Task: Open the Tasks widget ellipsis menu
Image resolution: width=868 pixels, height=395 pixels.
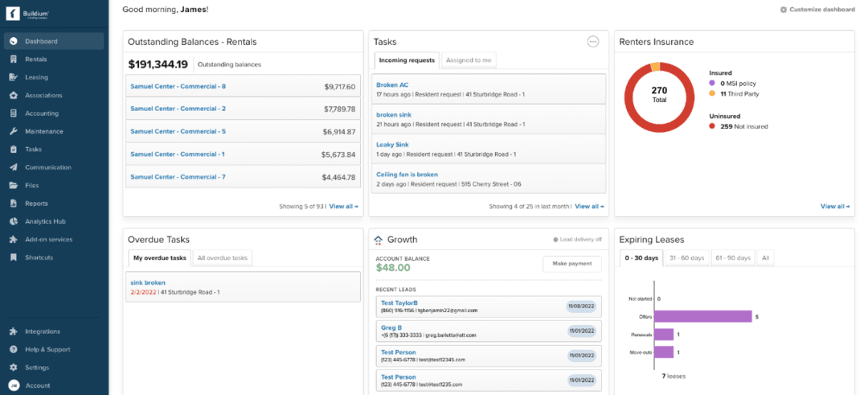Action: tap(593, 42)
